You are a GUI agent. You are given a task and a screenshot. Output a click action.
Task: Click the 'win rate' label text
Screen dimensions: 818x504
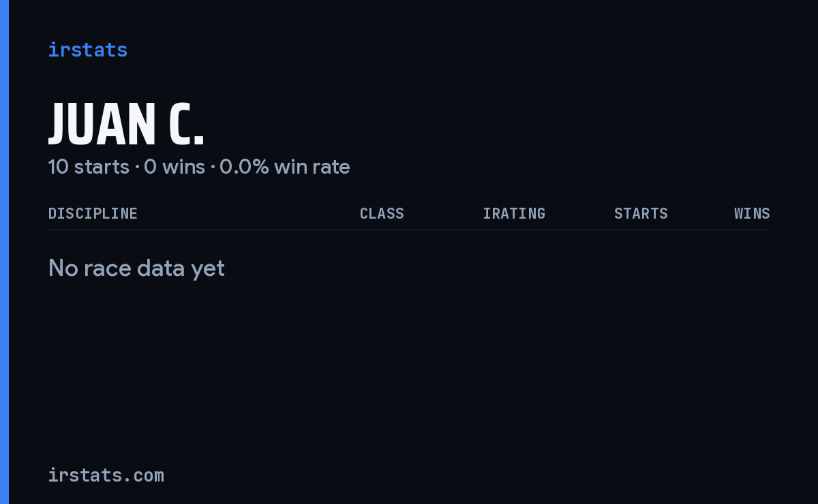pos(312,167)
